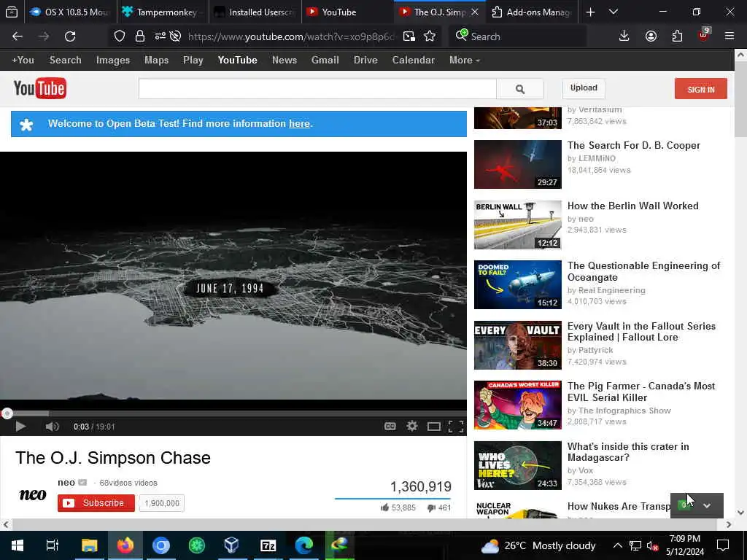Open 7-Zip from the taskbar
The height and width of the screenshot is (560, 747).
268,545
